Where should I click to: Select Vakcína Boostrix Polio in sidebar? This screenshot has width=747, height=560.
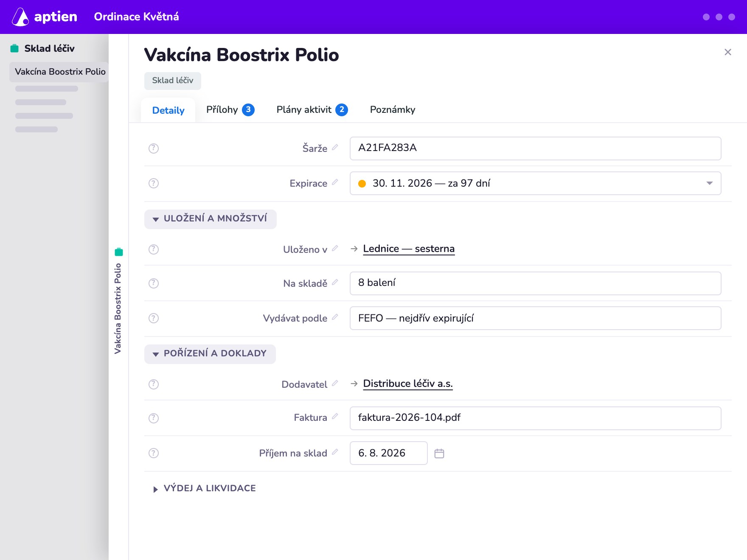click(x=60, y=72)
